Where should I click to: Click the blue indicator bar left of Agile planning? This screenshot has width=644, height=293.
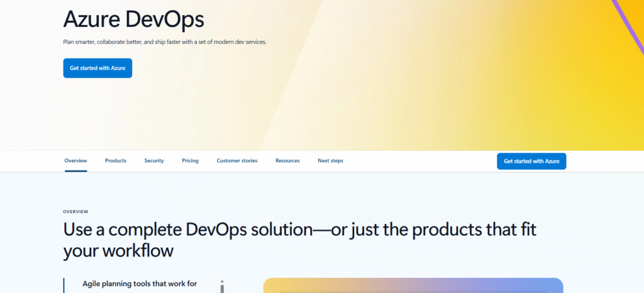64,286
